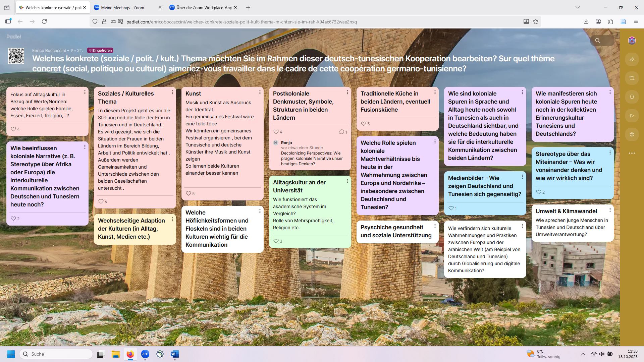Open Zoom from the Windows taskbar
This screenshot has height=362, width=644.
(145, 354)
